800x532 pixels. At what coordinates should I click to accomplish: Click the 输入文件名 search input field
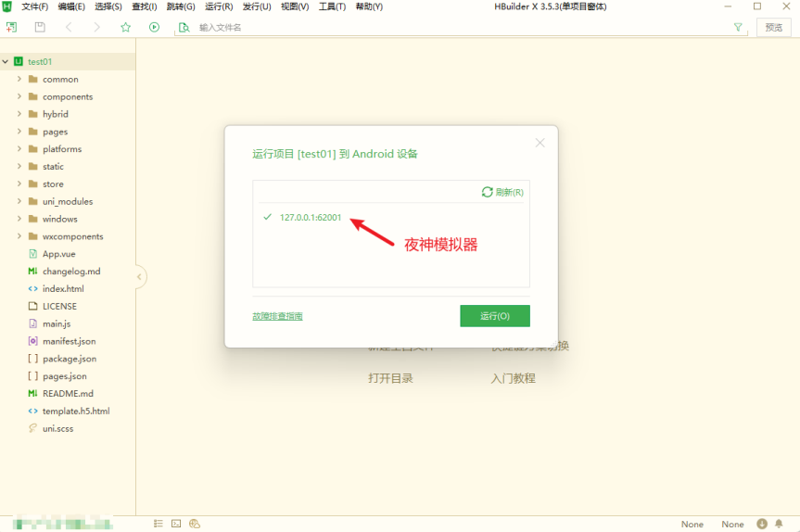tap(459, 27)
